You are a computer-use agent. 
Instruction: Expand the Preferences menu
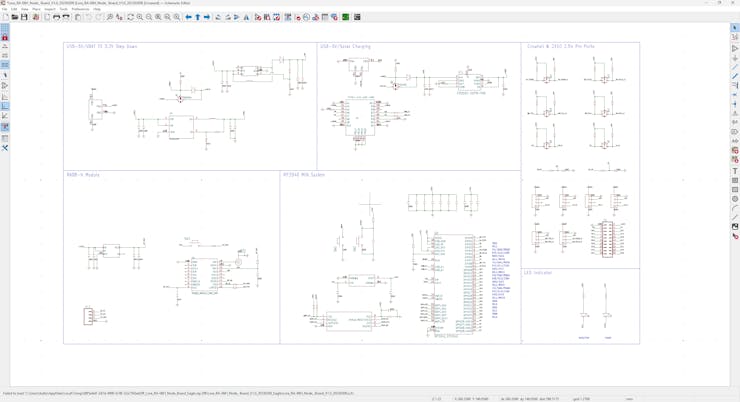(80, 9)
